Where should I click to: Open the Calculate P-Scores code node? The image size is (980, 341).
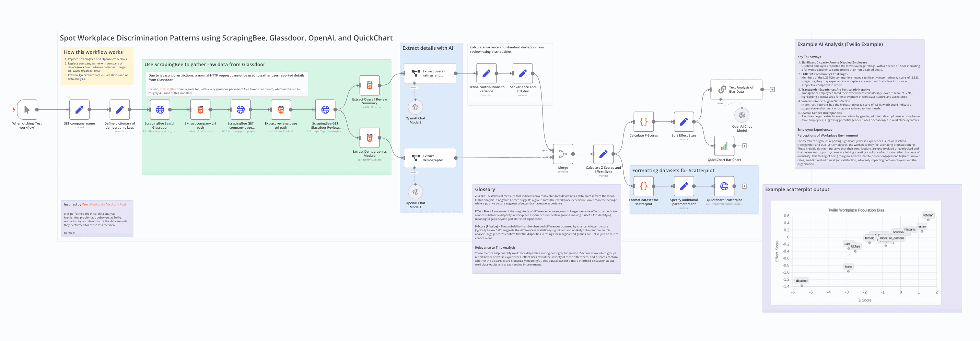pos(644,122)
